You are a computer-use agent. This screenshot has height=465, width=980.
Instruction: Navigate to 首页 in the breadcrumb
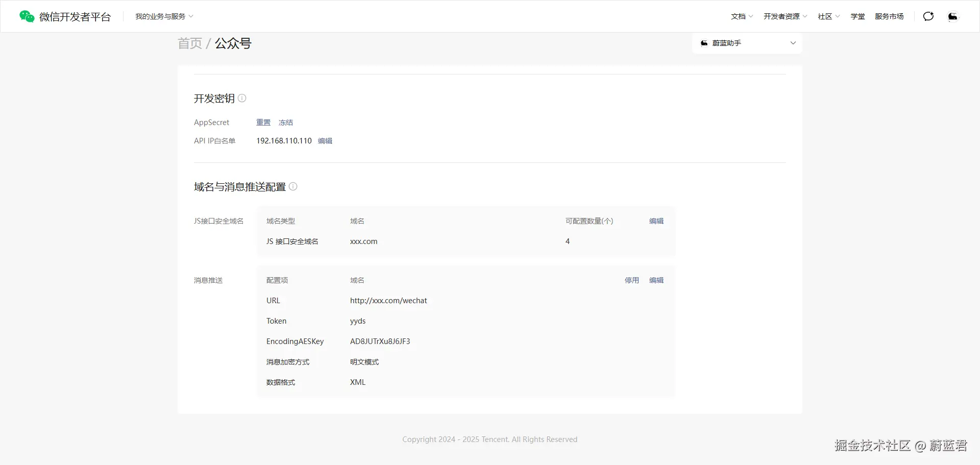point(190,43)
